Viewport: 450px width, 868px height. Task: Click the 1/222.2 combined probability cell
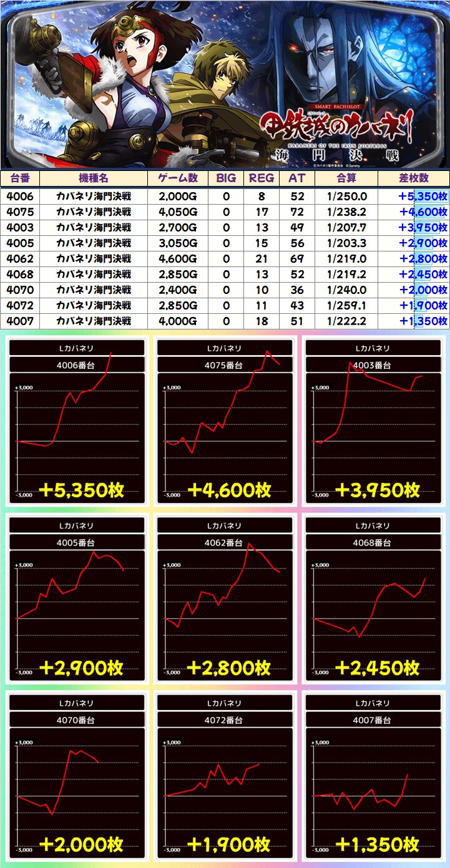pos(346,321)
